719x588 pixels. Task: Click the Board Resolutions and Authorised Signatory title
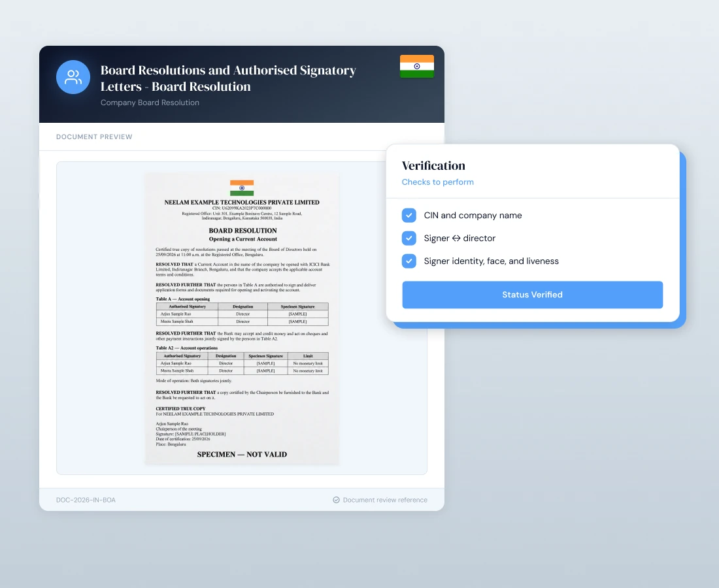[x=228, y=78]
